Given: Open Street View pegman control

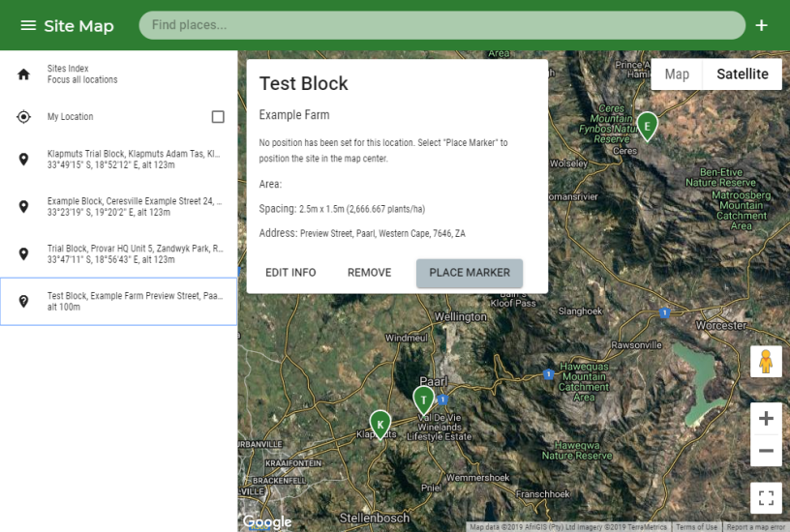Looking at the screenshot, I should pyautogui.click(x=766, y=361).
